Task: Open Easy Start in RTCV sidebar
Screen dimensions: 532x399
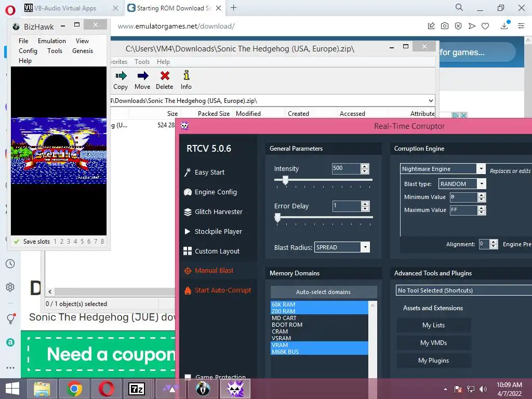Action: click(205, 172)
